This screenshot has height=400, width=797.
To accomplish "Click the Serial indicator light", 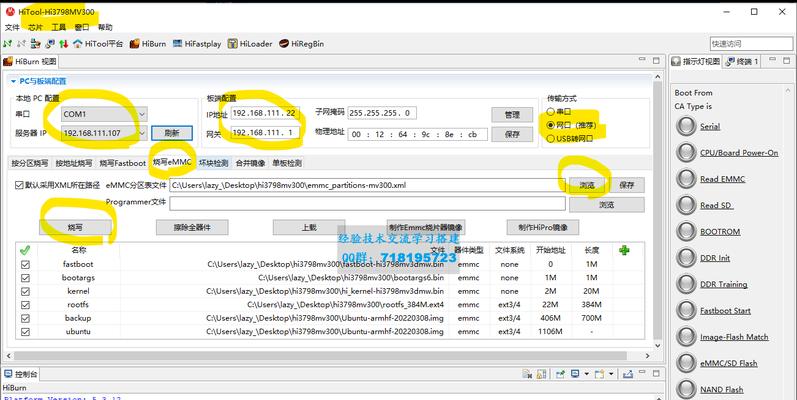I will point(686,126).
